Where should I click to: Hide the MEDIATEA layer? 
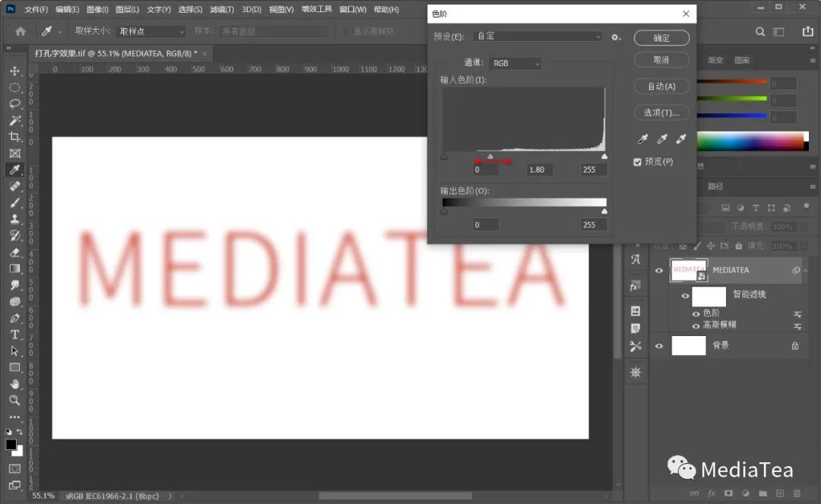pos(658,271)
